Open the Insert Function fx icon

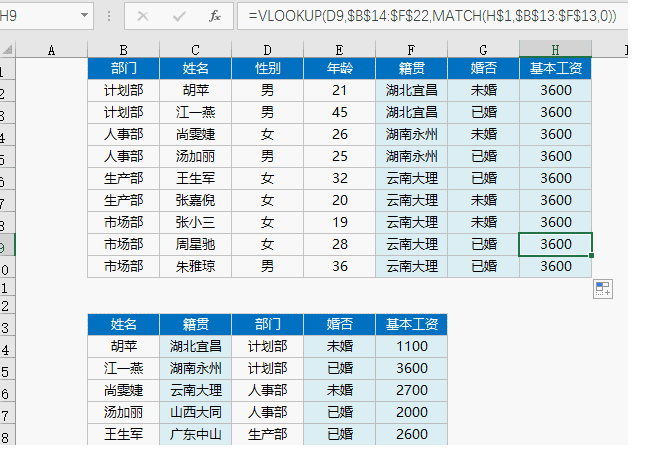[215, 16]
